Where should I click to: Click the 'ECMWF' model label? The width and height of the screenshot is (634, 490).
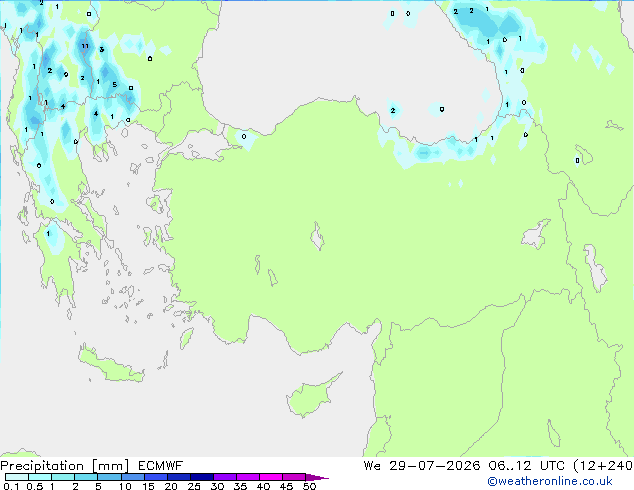coord(160,466)
